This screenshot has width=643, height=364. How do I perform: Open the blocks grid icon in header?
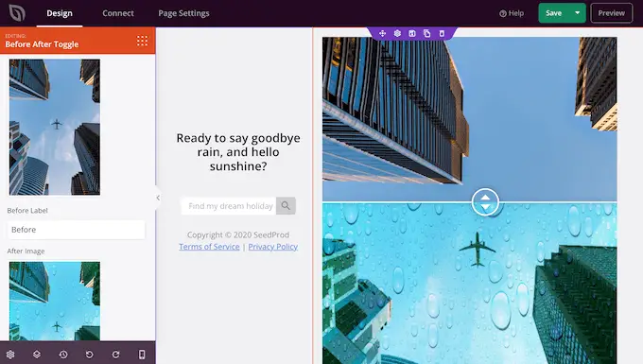[x=142, y=41]
